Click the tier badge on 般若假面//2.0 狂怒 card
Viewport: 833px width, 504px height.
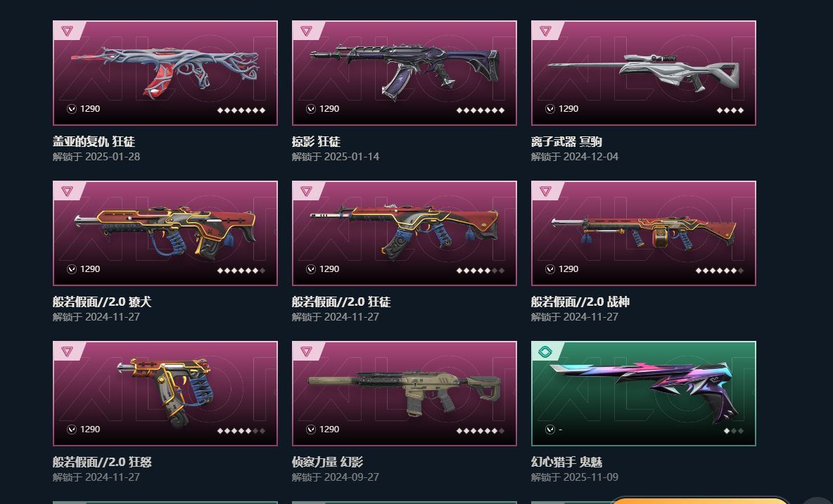[x=67, y=351]
